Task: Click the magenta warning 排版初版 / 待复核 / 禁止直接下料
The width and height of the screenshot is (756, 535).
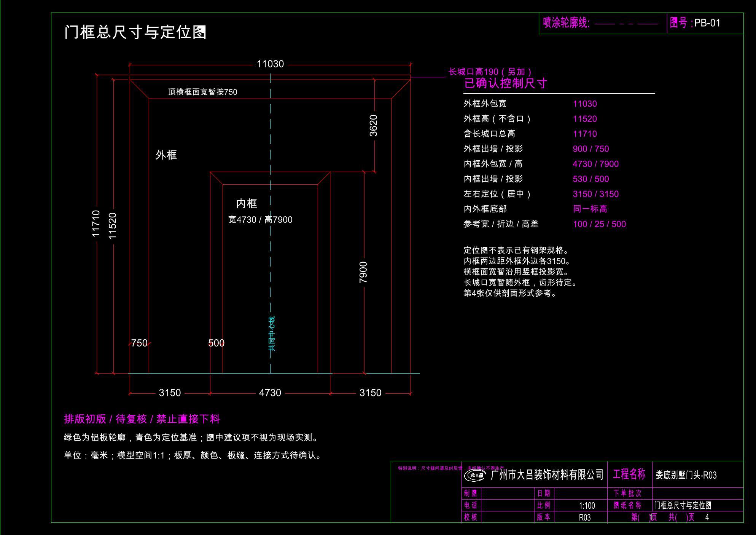Action: (142, 419)
